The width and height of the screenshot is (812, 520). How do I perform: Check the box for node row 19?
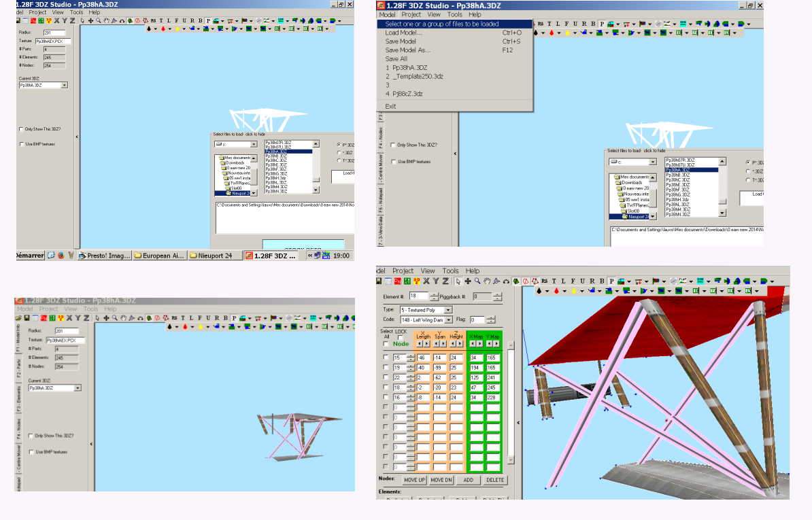[386, 367]
